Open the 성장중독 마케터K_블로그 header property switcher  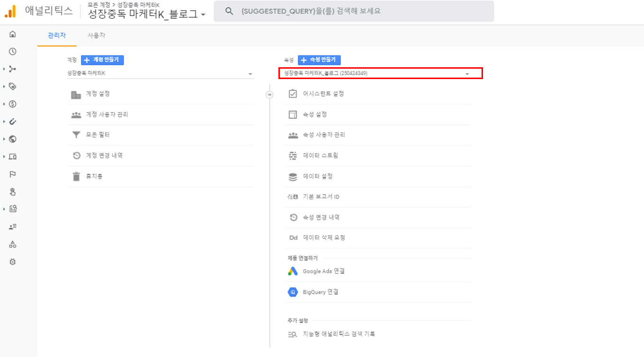click(147, 14)
